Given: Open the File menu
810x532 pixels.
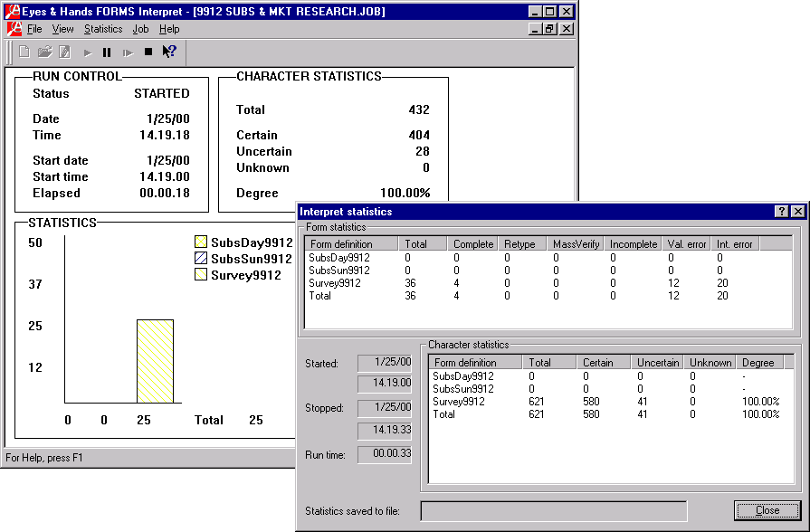Looking at the screenshot, I should [x=34, y=29].
